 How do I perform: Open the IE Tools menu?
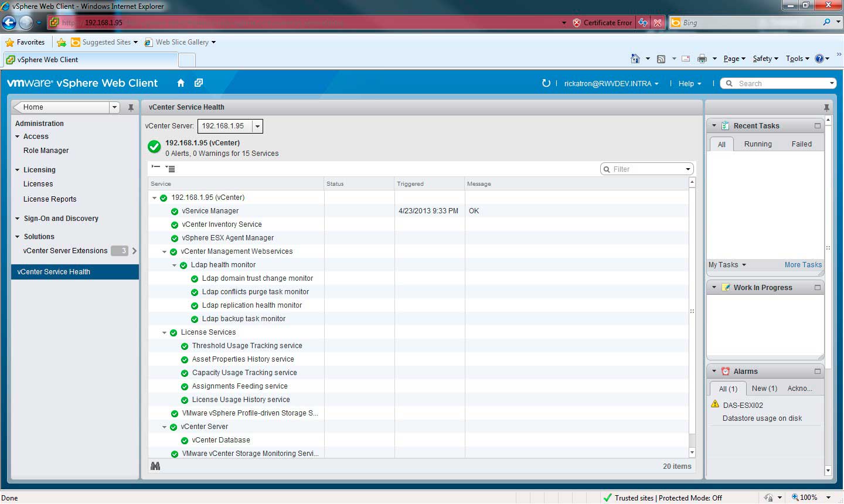point(798,59)
